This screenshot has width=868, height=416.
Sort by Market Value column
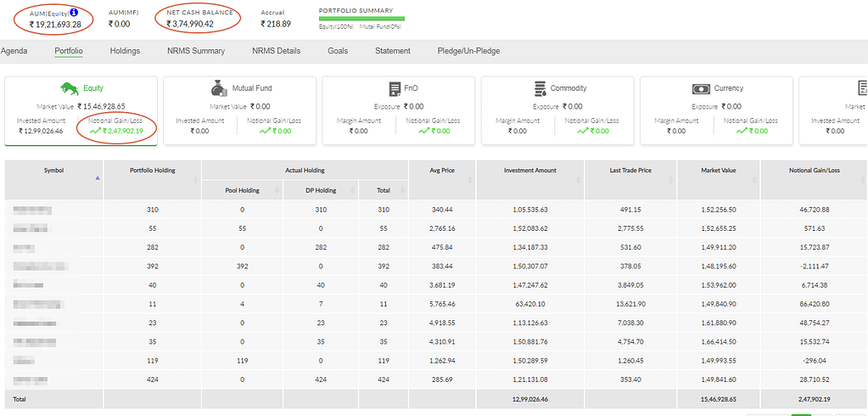(x=756, y=179)
